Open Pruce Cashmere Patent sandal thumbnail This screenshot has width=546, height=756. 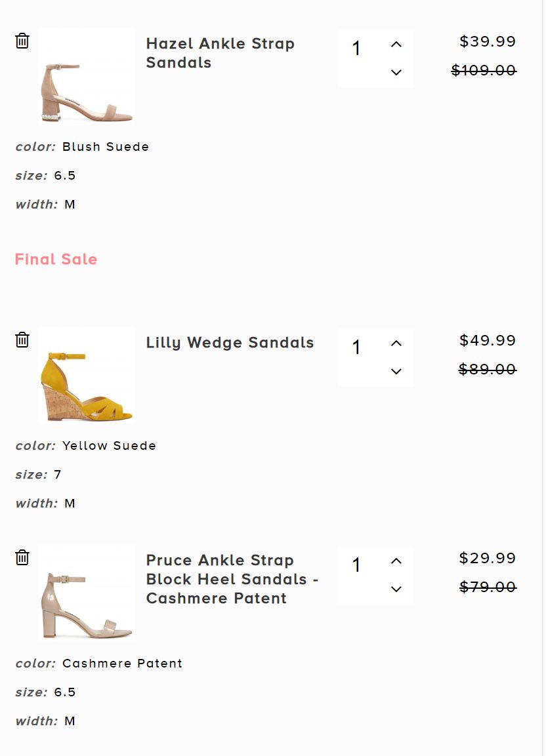(x=87, y=593)
